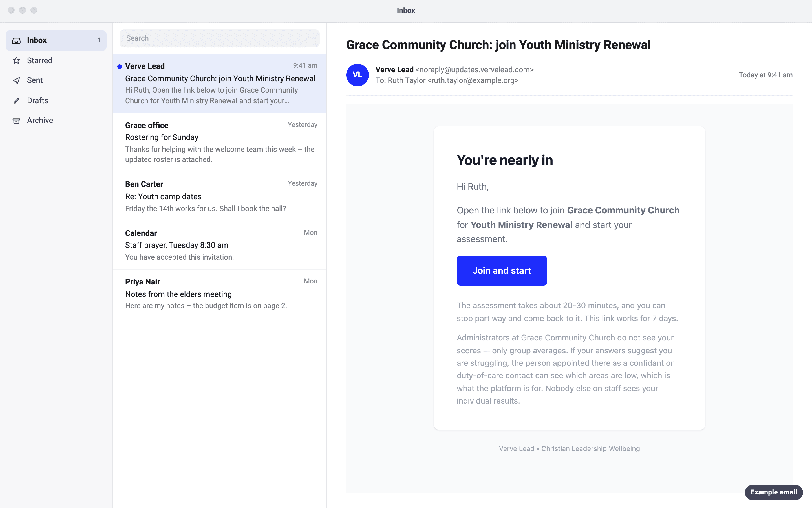Click the Drafts pencil icon
This screenshot has height=508, width=812.
coord(16,101)
